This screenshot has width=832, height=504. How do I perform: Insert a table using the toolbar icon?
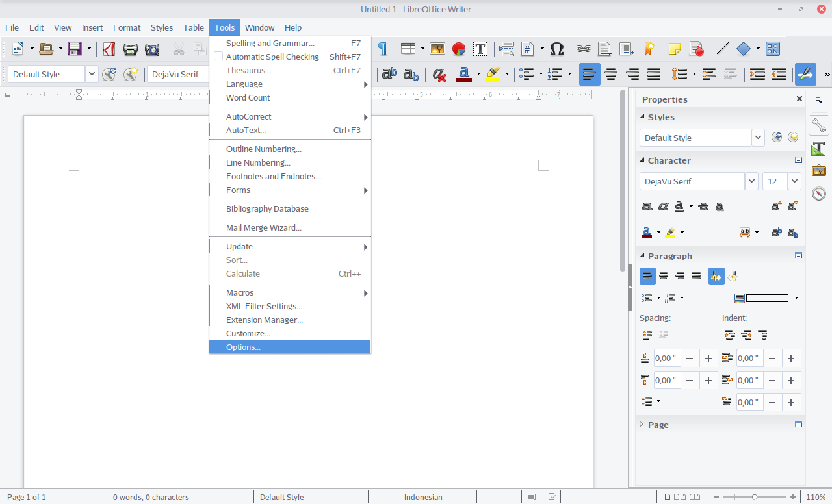pos(408,49)
